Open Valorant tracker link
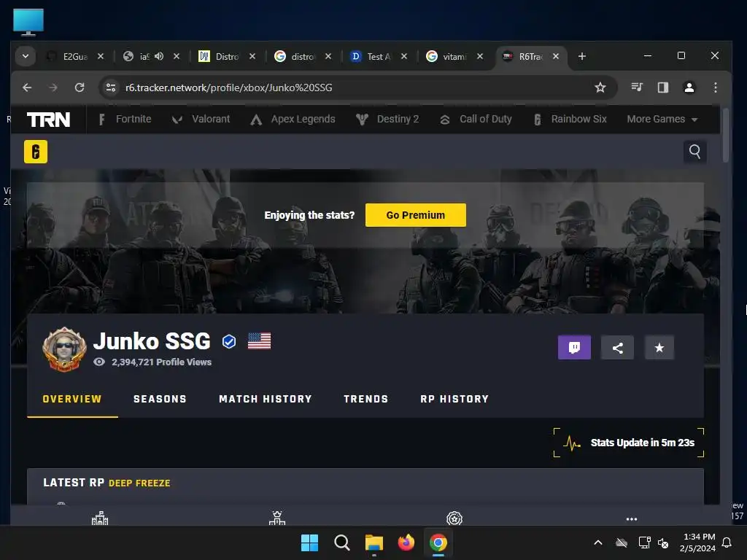 [x=201, y=119]
